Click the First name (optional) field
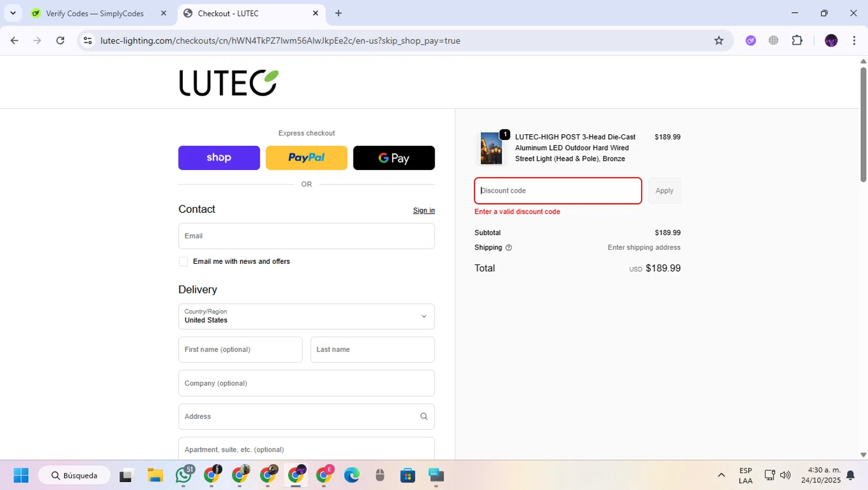 240,349
